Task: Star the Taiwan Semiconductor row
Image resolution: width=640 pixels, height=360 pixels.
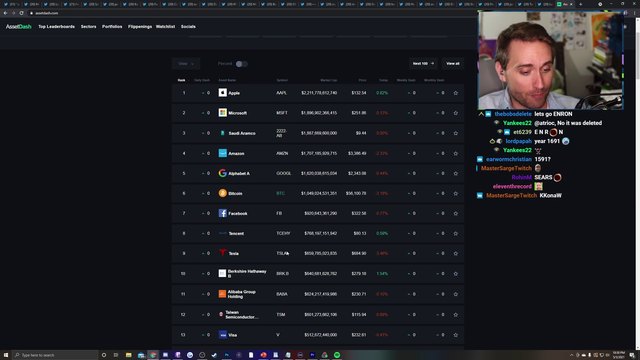Action: click(456, 315)
